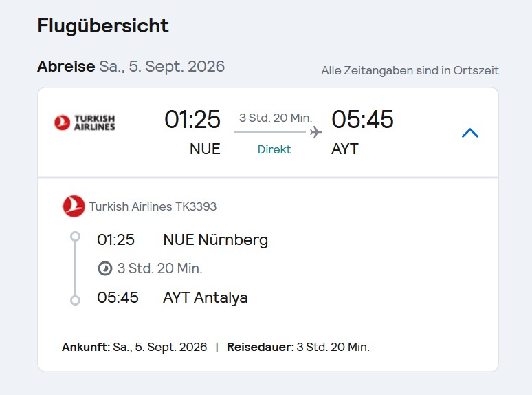Image resolution: width=532 pixels, height=395 pixels.
Task: Click the NUE airport code in summary
Action: click(x=205, y=149)
